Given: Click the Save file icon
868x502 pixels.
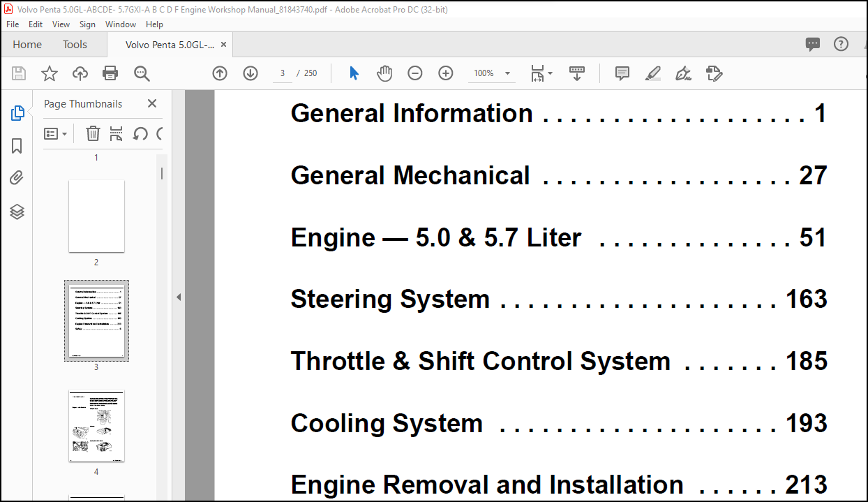Looking at the screenshot, I should (x=19, y=73).
